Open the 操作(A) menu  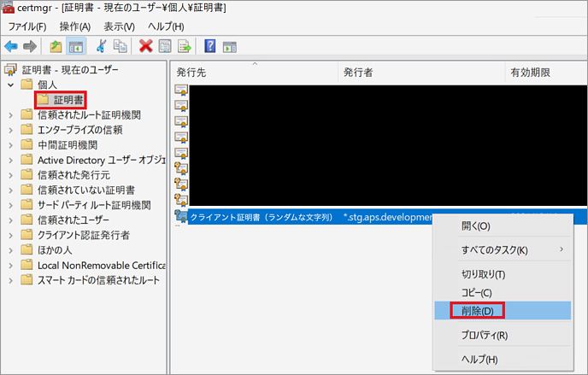pos(75,26)
